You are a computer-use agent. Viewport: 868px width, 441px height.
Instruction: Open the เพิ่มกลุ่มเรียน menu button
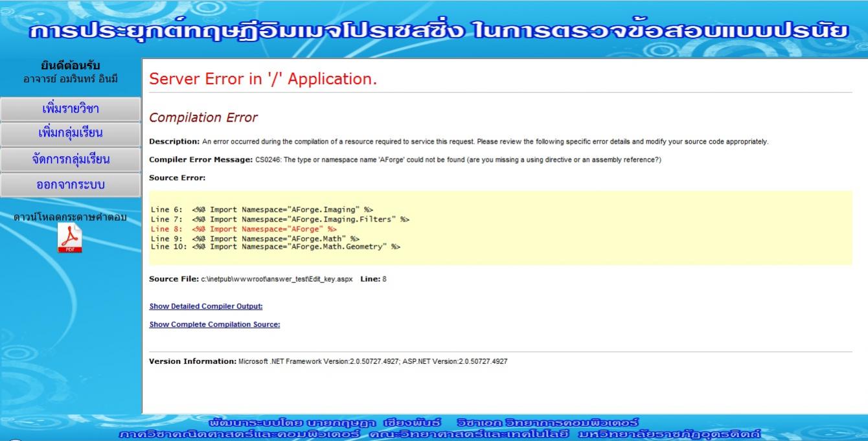71,133
